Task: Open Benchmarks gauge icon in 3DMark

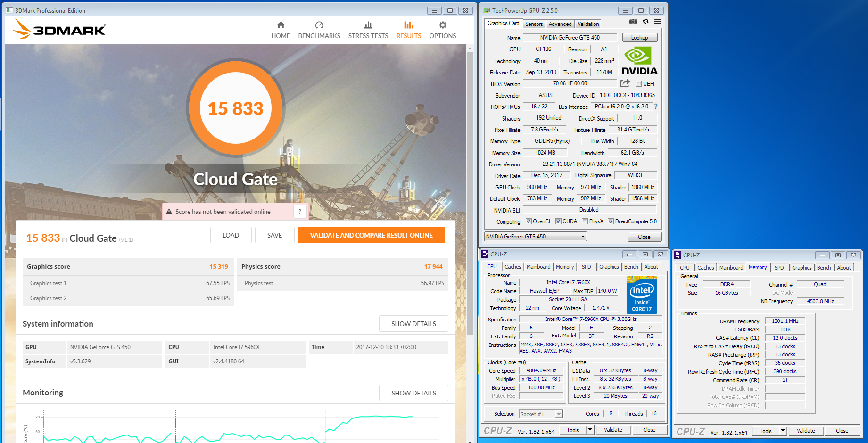Action: pyautogui.click(x=319, y=25)
